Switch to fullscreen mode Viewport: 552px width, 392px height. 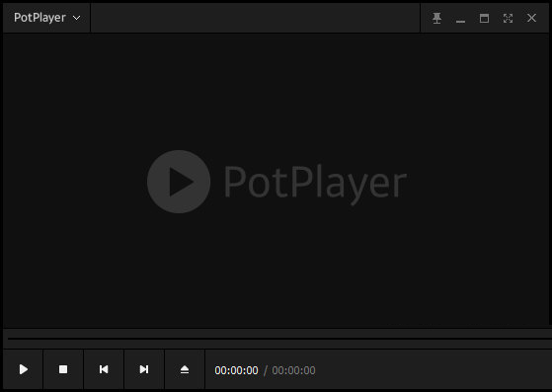(508, 18)
